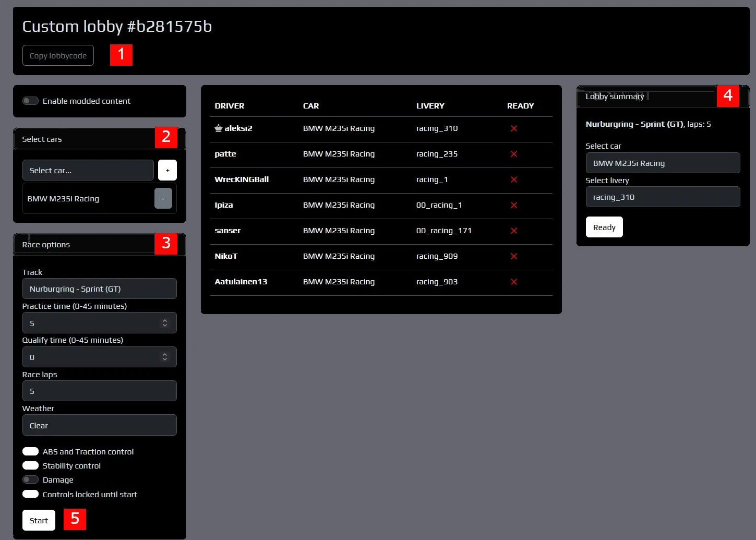Click the red X ready icon for Ipiza

[x=514, y=205]
